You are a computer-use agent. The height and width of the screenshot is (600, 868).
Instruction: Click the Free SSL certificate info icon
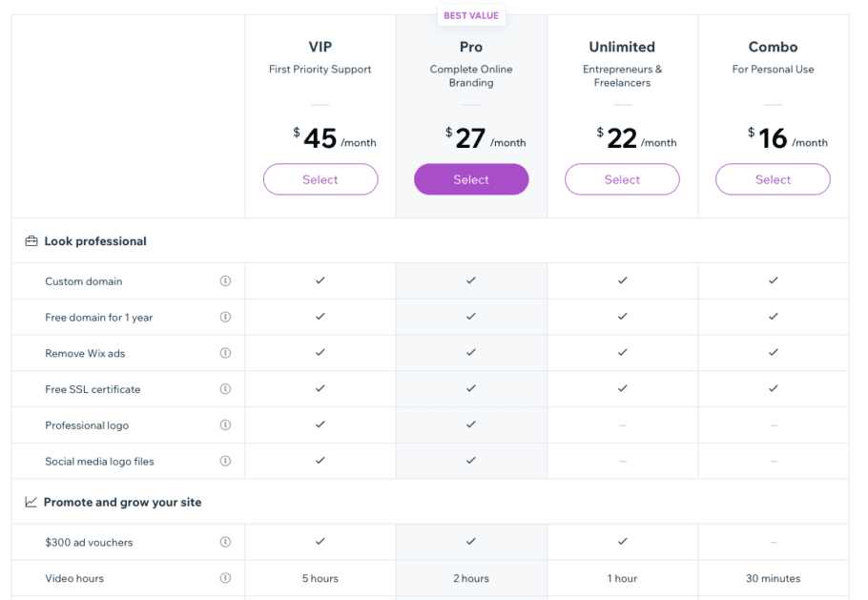point(226,389)
